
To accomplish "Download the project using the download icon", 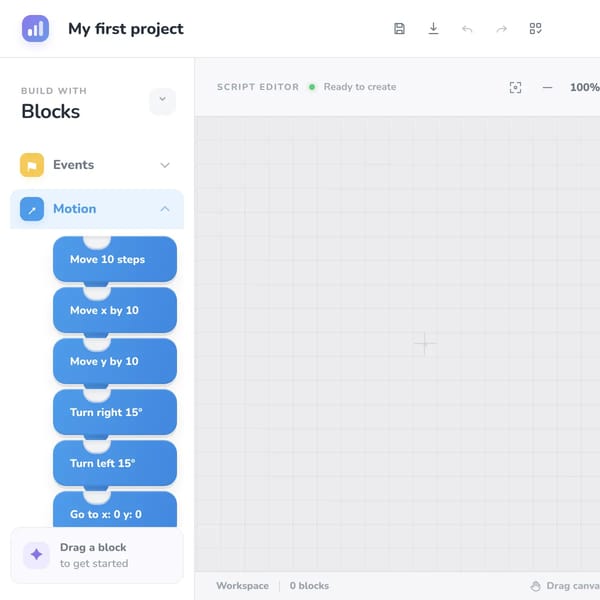I will [x=433, y=29].
